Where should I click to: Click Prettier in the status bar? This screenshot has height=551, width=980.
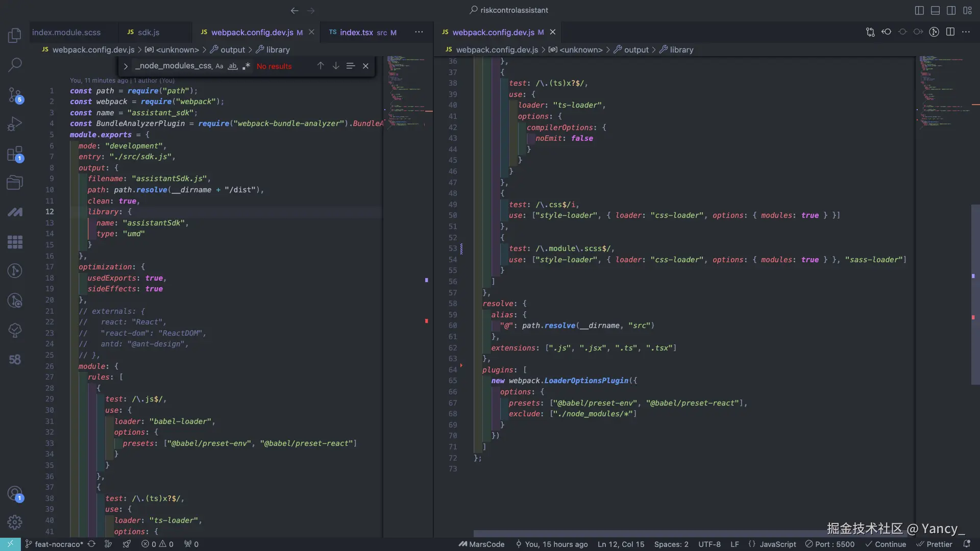point(934,544)
